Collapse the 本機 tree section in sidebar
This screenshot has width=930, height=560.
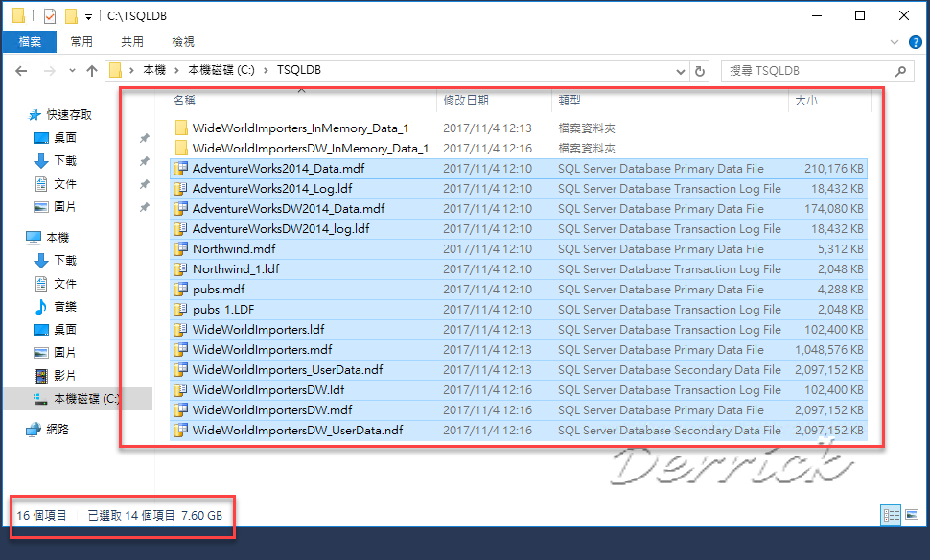[x=19, y=235]
